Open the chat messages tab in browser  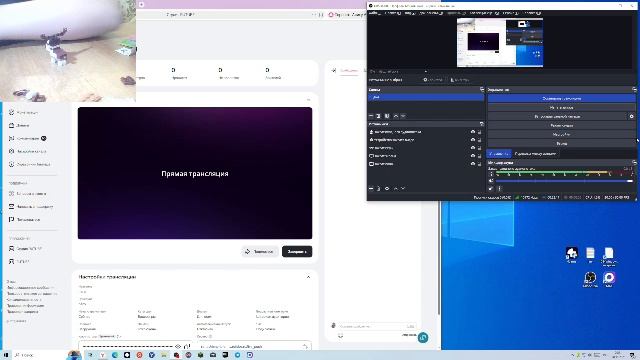click(349, 71)
